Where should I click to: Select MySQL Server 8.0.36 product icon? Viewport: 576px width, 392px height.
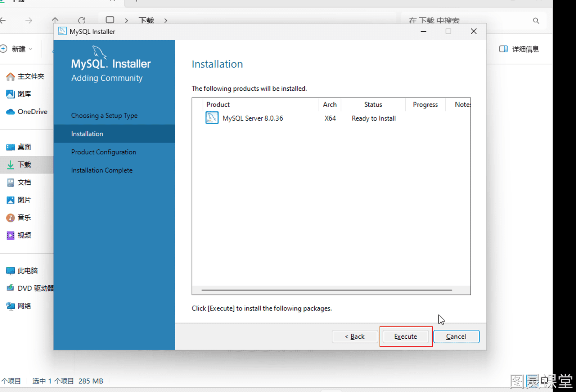pos(212,118)
